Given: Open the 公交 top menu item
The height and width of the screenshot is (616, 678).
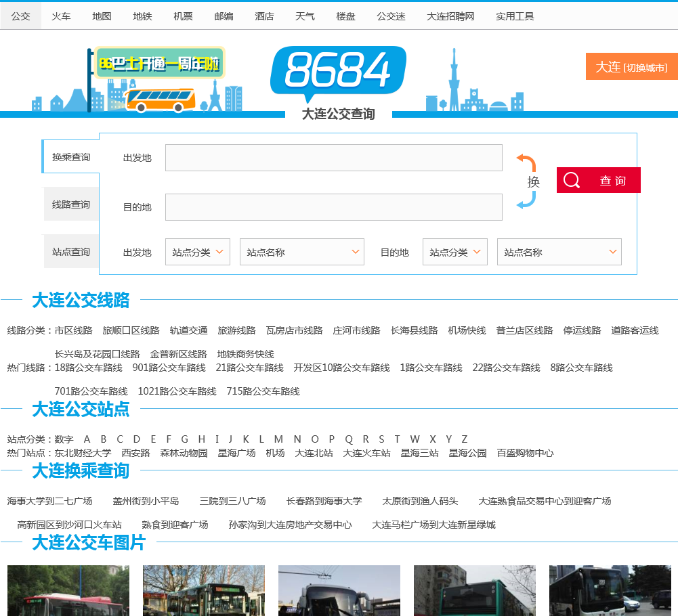Looking at the screenshot, I should point(20,16).
